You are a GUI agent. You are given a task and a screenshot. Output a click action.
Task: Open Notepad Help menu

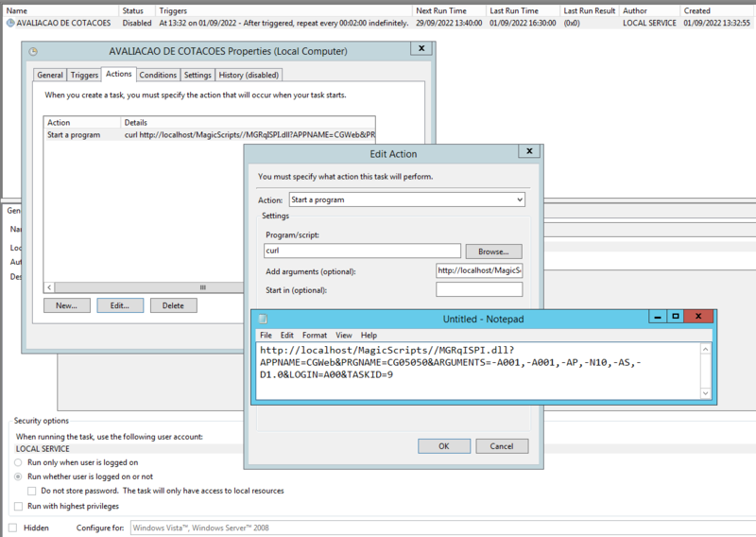point(369,335)
